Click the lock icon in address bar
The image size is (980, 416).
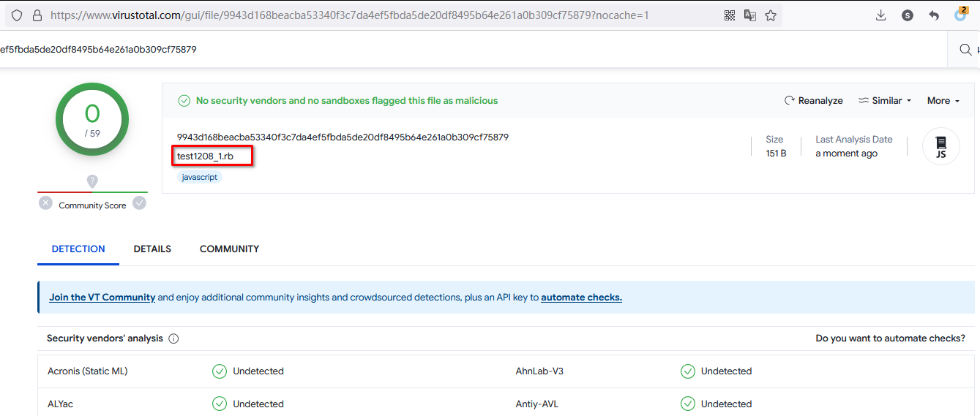pos(37,15)
